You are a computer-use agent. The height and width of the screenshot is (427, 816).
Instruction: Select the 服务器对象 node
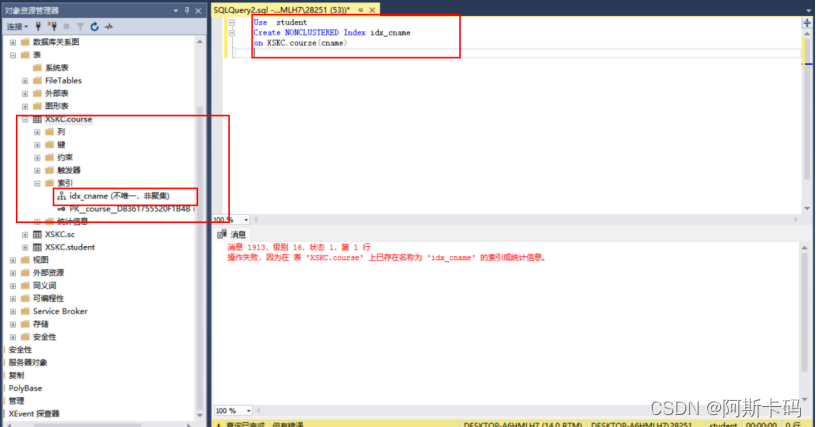pyautogui.click(x=28, y=363)
